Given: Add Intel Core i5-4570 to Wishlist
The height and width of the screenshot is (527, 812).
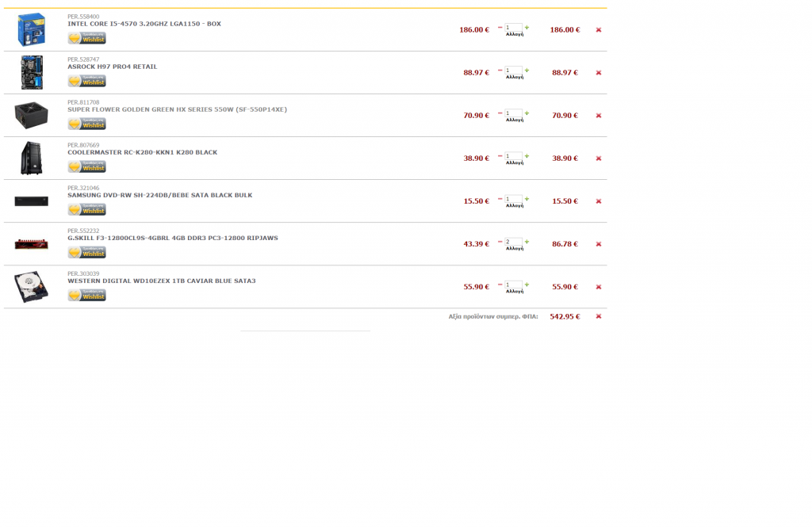Looking at the screenshot, I should pos(86,38).
